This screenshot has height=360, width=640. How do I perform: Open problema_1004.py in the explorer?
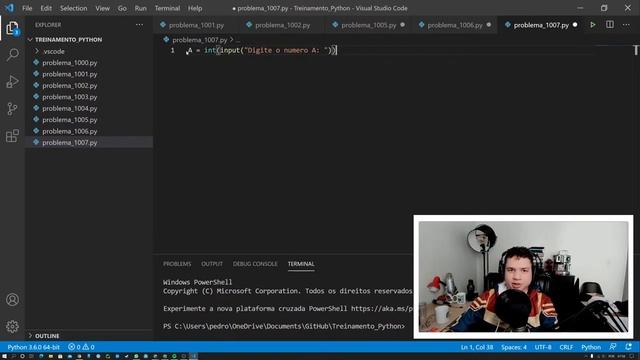click(70, 109)
